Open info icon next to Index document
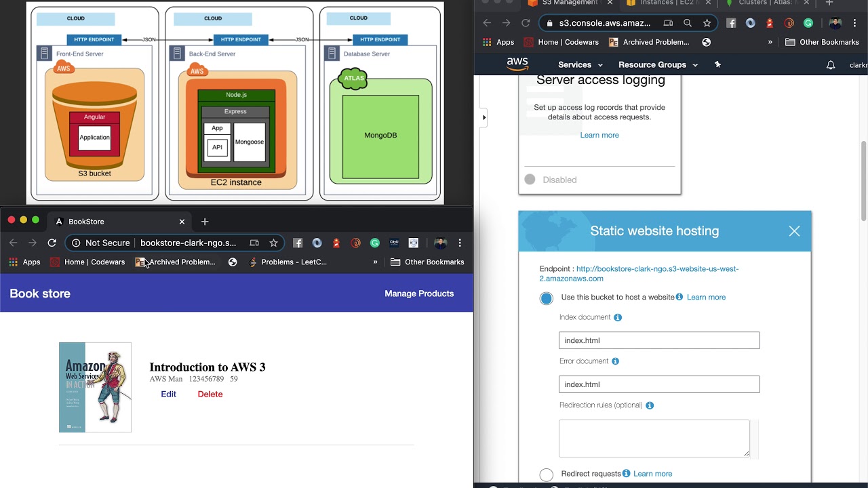 coord(618,317)
